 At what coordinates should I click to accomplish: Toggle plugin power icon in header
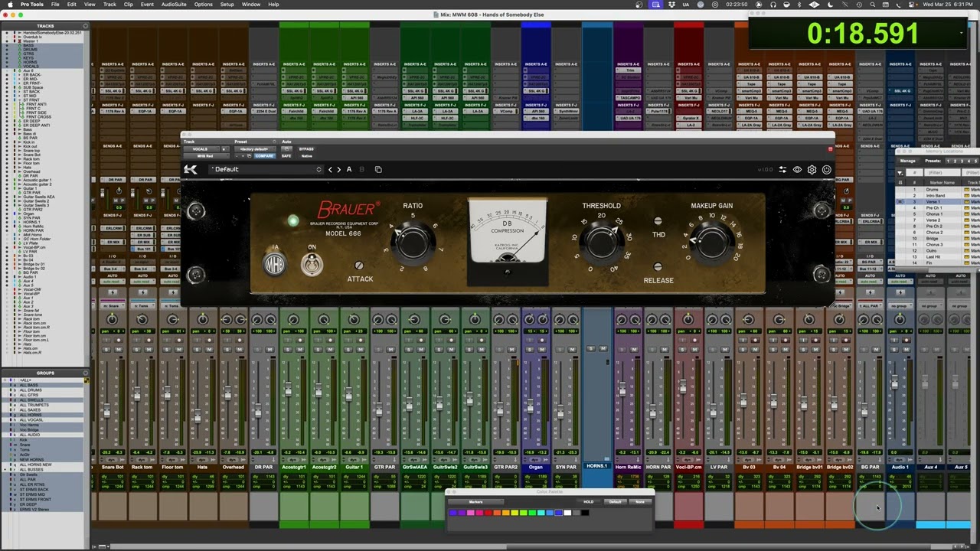point(826,170)
